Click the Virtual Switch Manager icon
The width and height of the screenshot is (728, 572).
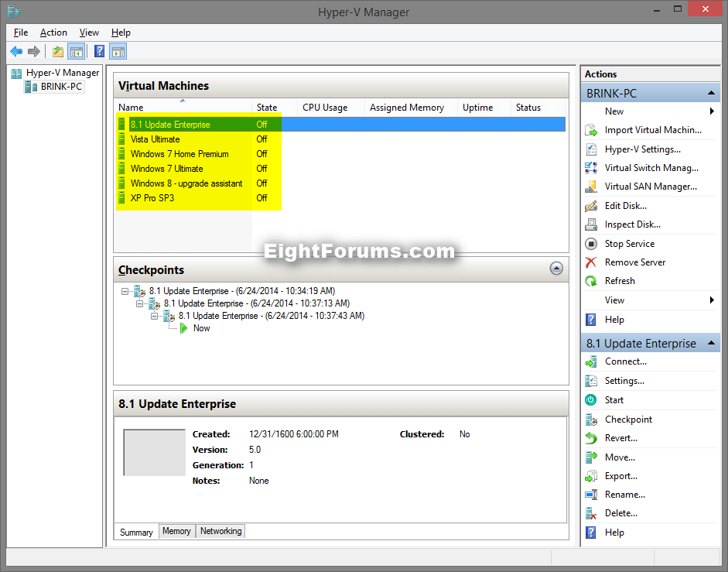click(591, 168)
